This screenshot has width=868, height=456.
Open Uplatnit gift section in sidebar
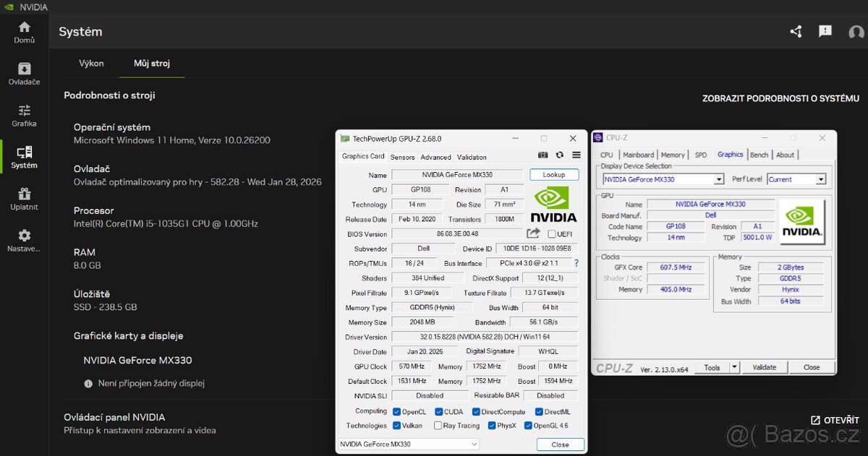pos(24,199)
